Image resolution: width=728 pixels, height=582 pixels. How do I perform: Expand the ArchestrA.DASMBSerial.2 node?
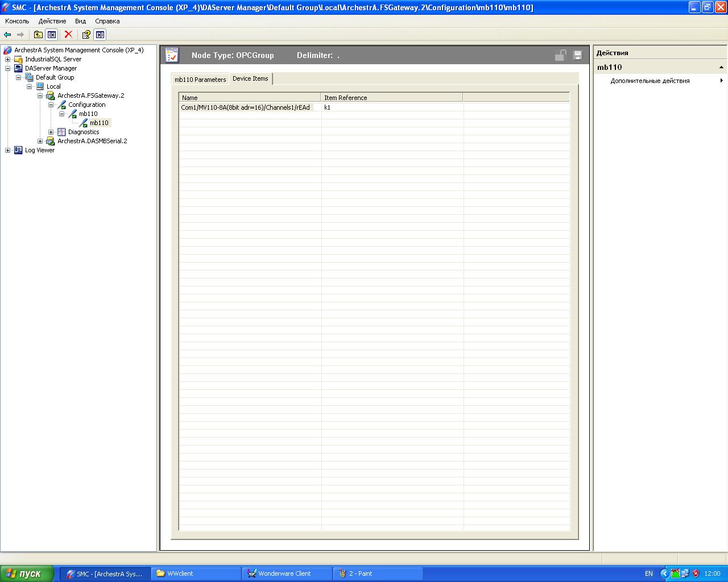pyautogui.click(x=40, y=141)
